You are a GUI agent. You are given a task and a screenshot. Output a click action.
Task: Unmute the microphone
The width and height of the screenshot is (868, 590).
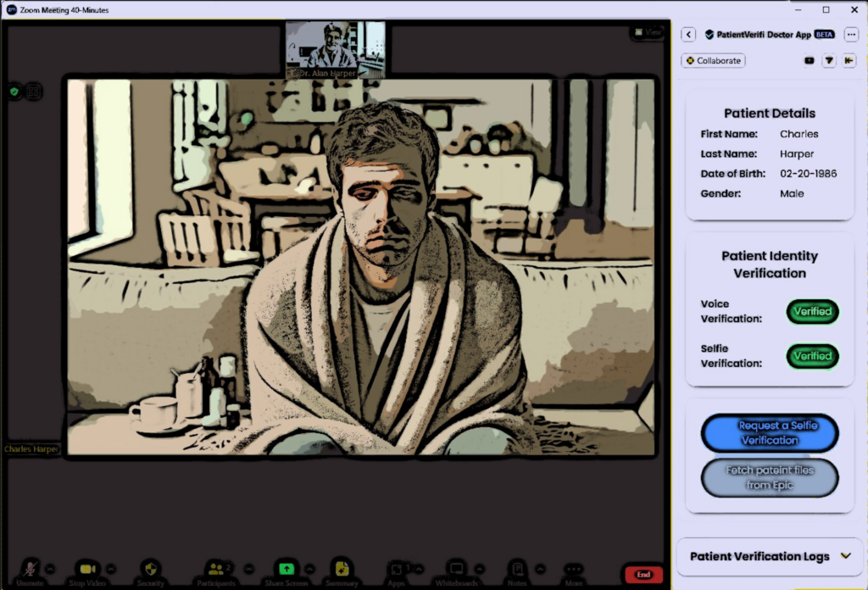coord(31,570)
